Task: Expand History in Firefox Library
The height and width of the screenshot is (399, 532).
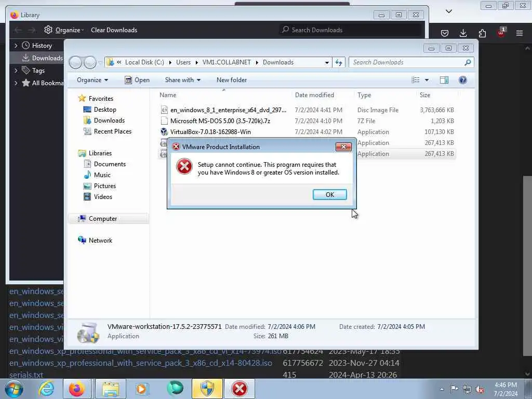Action: (x=16, y=46)
